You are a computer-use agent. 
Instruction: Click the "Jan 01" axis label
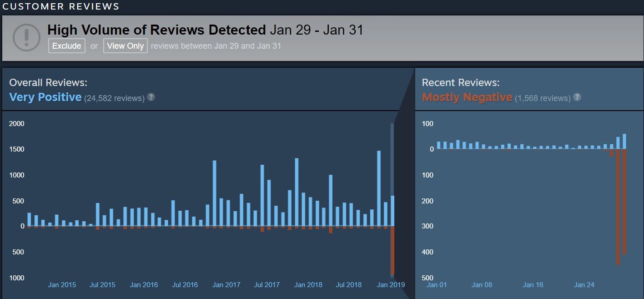pyautogui.click(x=437, y=285)
